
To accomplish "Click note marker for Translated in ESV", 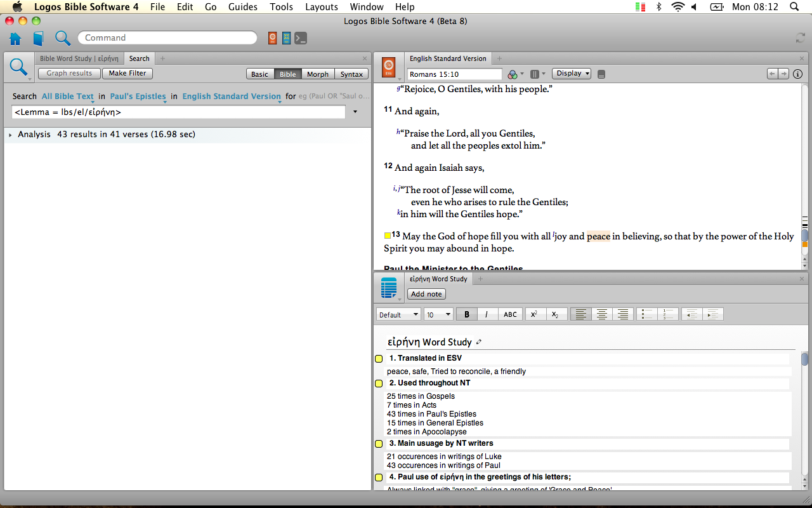I will point(379,359).
